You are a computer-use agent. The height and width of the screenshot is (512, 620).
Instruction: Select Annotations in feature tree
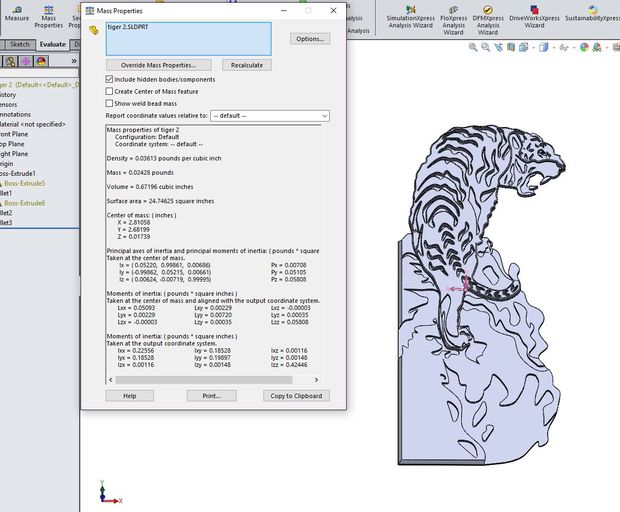coord(15,115)
